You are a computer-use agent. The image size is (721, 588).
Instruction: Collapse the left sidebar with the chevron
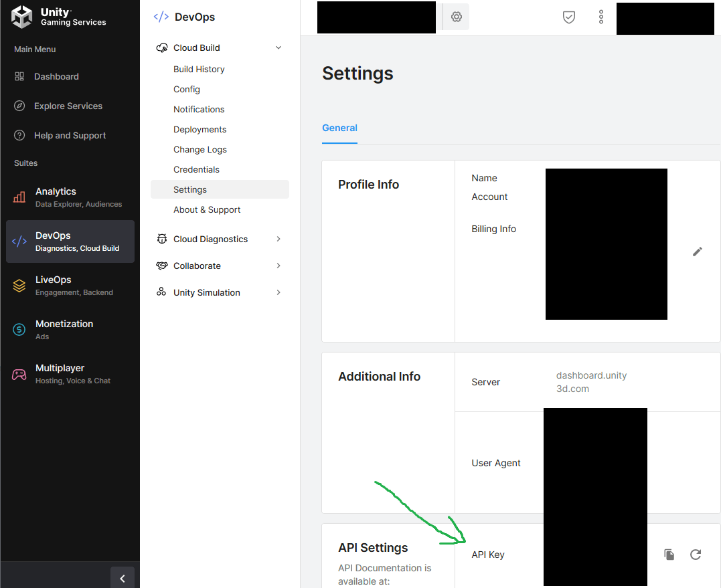[122, 577]
